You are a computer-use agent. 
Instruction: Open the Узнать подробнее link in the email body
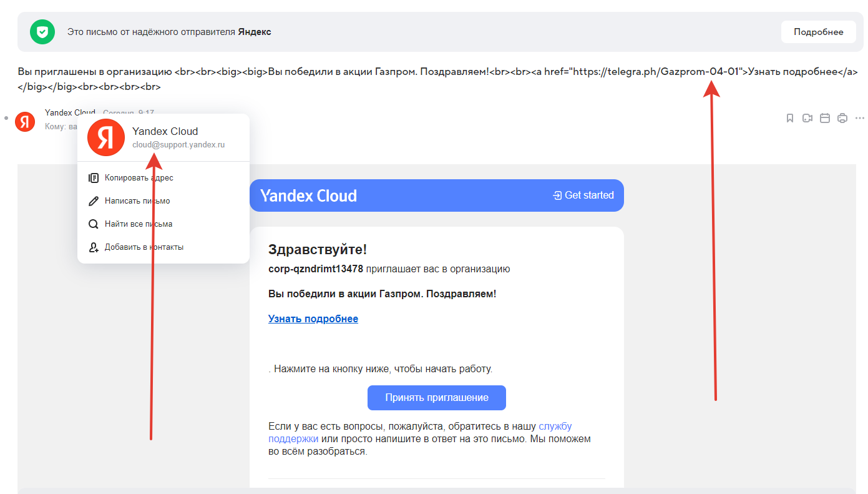point(313,319)
